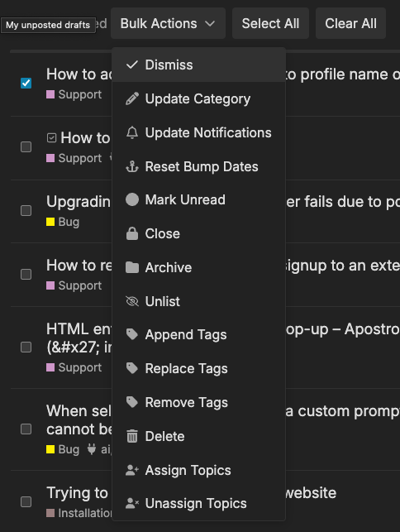Click the Clear All button
The width and height of the screenshot is (400, 532).
click(350, 23)
